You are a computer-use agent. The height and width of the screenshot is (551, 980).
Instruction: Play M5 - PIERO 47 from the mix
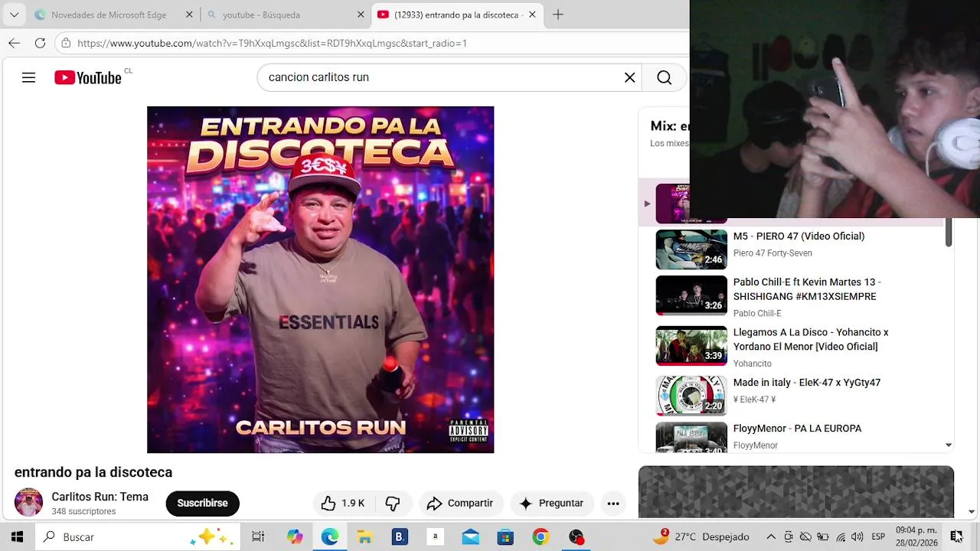point(691,249)
